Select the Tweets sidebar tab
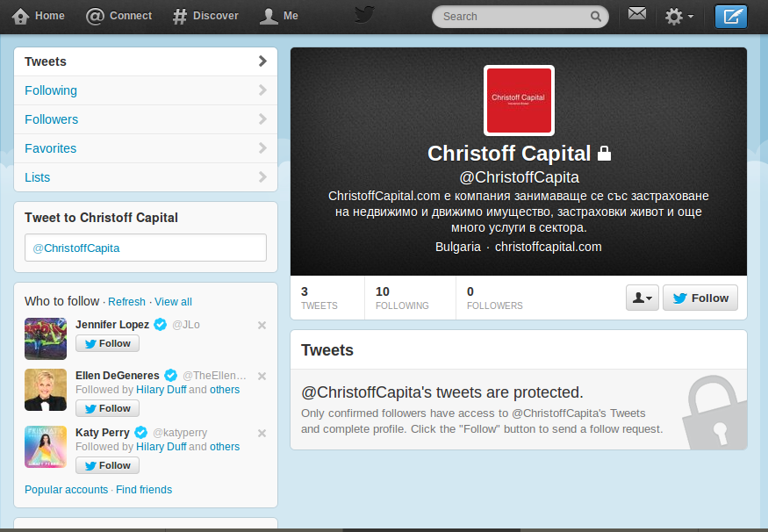Viewport: 768px width, 532px height. coord(146,61)
